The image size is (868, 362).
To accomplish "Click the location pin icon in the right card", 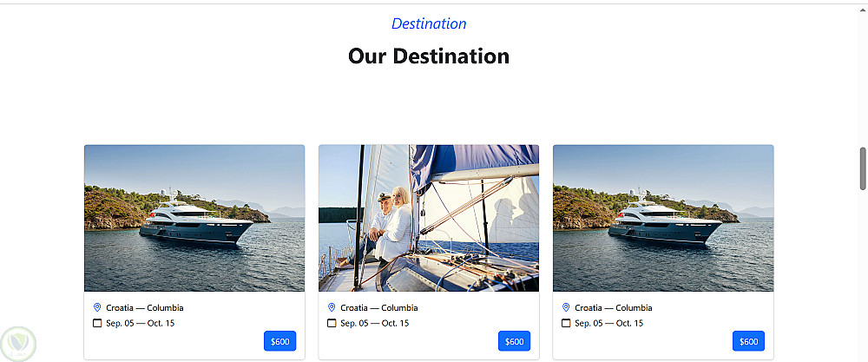I will click(x=566, y=307).
